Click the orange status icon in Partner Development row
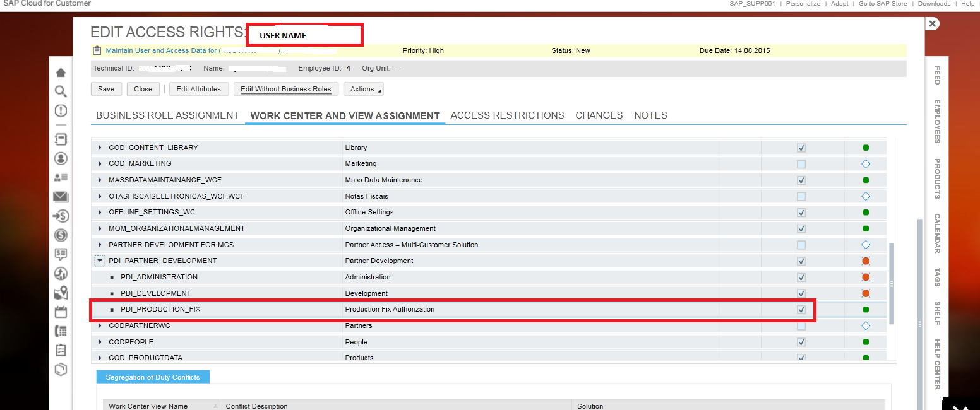This screenshot has height=410, width=980. (866, 261)
